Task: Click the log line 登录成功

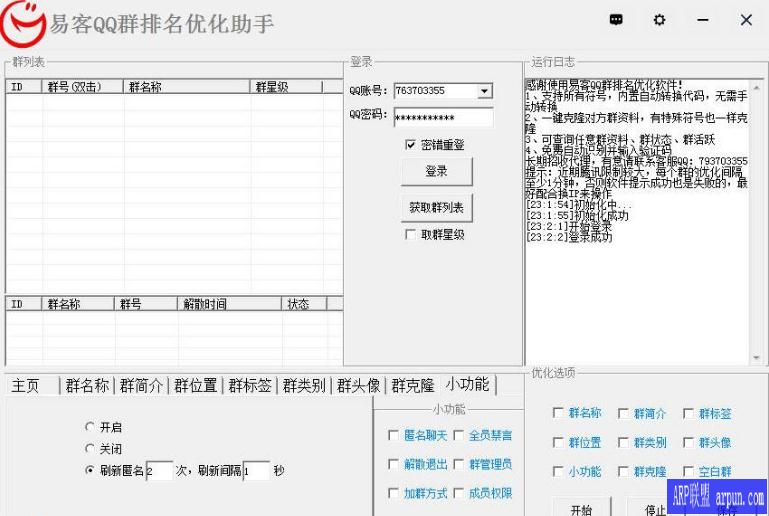Action: (569, 237)
